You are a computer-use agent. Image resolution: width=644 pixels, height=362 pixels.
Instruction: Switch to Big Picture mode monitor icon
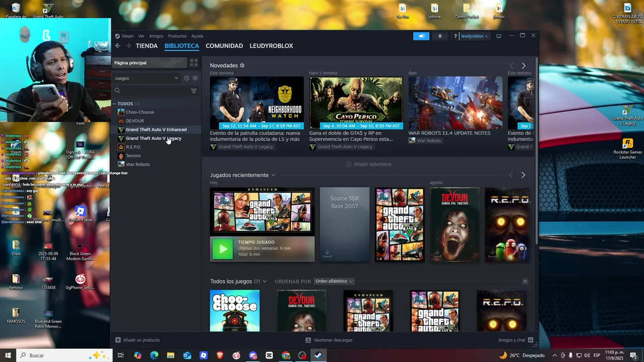499,36
